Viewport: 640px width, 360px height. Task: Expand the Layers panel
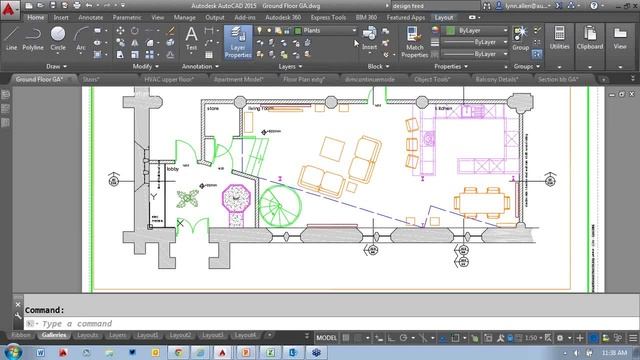tap(290, 67)
